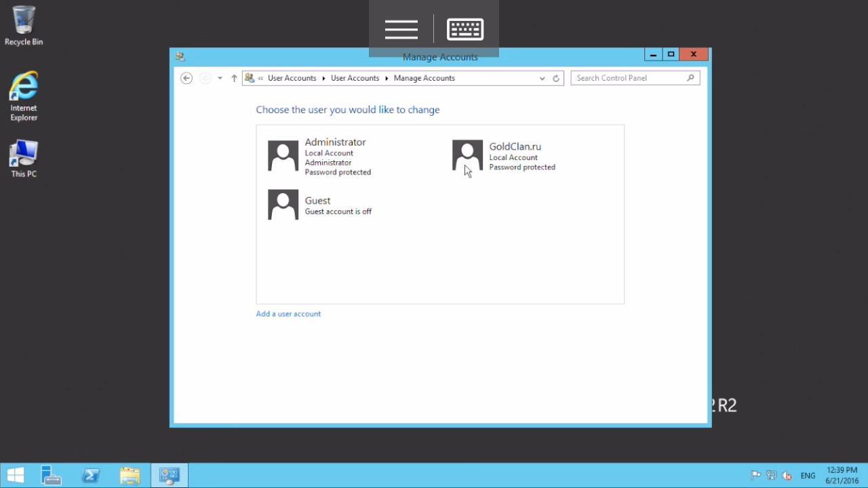The height and width of the screenshot is (488, 868).
Task: Select the Administrator account name
Action: tap(335, 142)
